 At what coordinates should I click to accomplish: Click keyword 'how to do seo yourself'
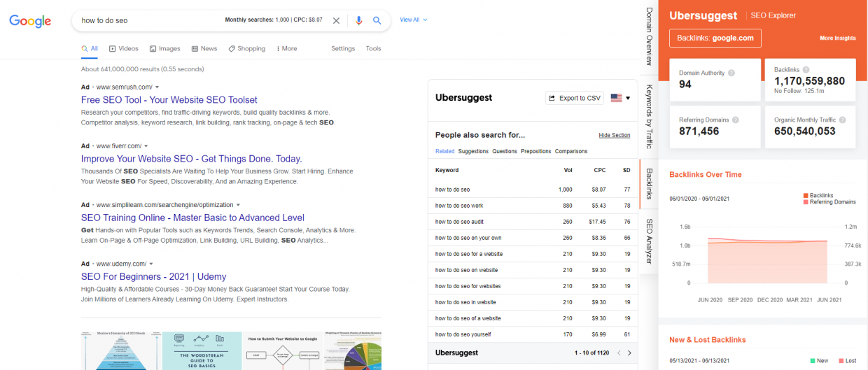(x=463, y=334)
